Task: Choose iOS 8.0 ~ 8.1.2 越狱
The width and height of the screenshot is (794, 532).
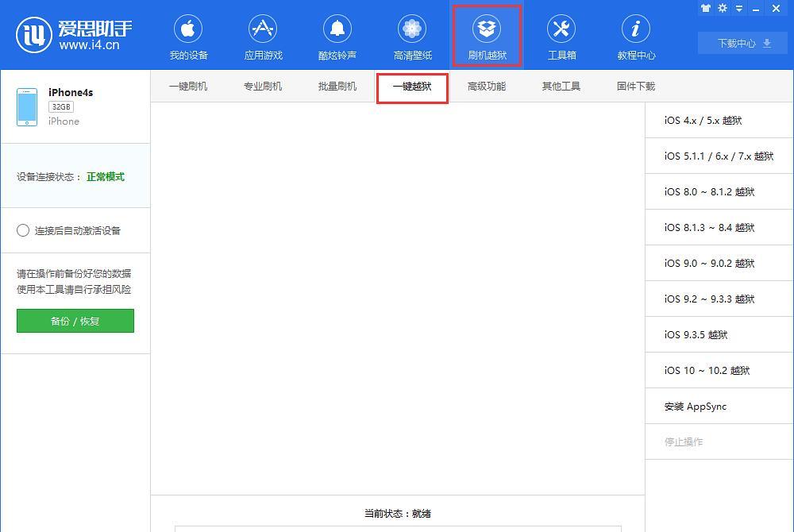Action: [719, 192]
